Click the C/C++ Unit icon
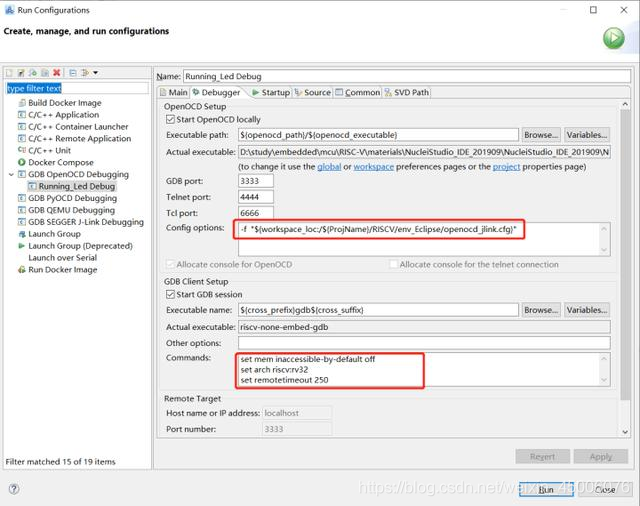This screenshot has height=506, width=640. click(22, 150)
